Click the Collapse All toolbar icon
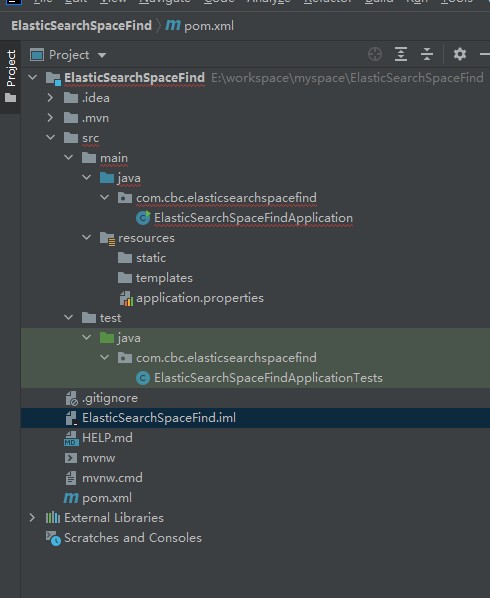 (x=427, y=54)
